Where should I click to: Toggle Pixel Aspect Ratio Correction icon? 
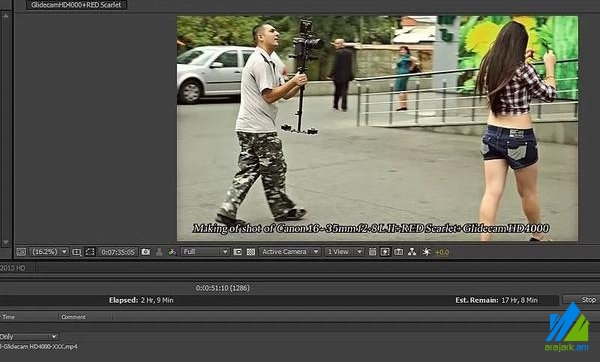(372, 252)
